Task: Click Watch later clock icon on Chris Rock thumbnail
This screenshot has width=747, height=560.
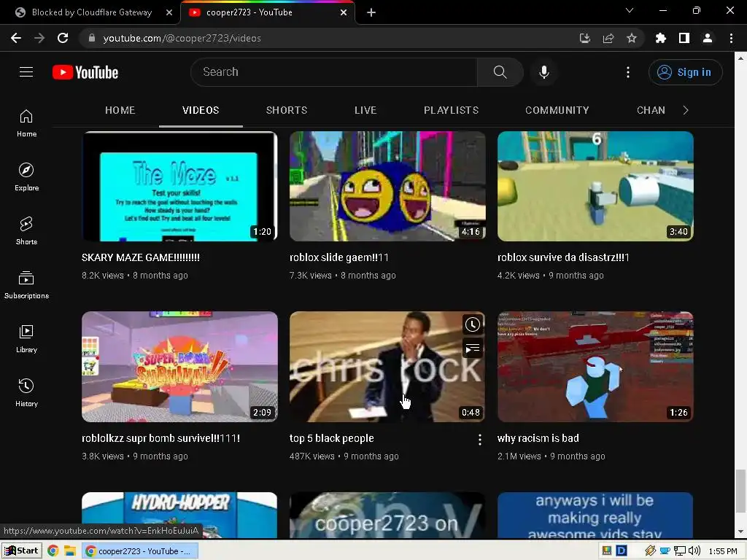Action: tap(472, 324)
